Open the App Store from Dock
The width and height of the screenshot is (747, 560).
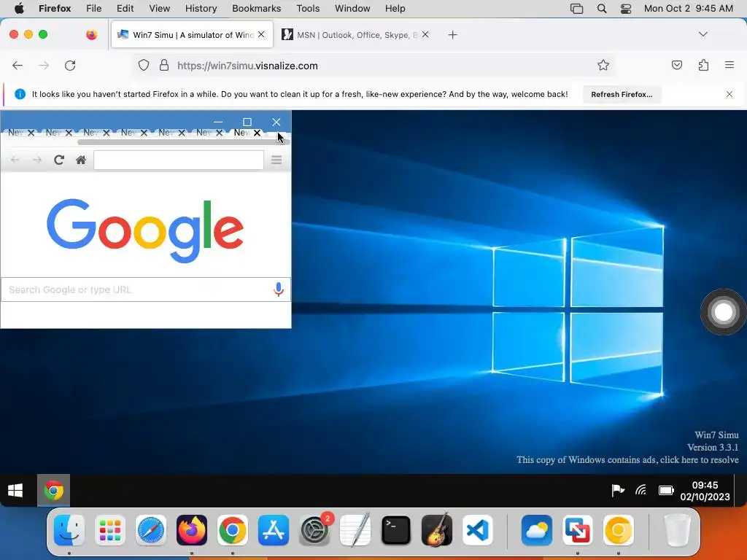[x=274, y=530]
